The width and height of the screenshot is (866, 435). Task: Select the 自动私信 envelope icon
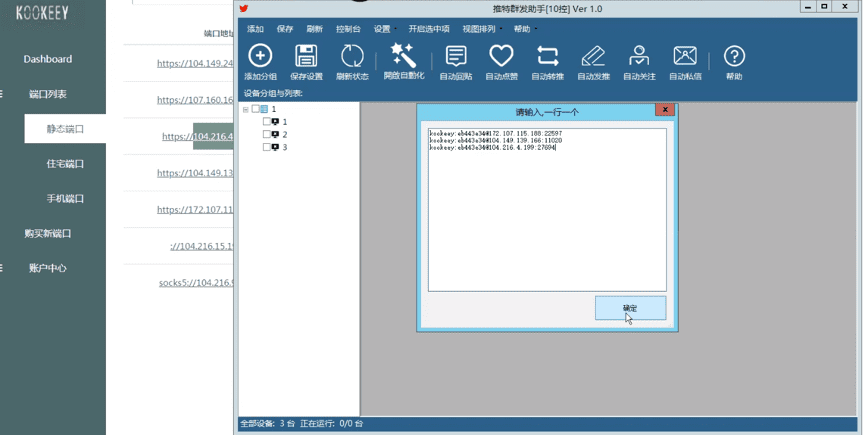(x=685, y=56)
